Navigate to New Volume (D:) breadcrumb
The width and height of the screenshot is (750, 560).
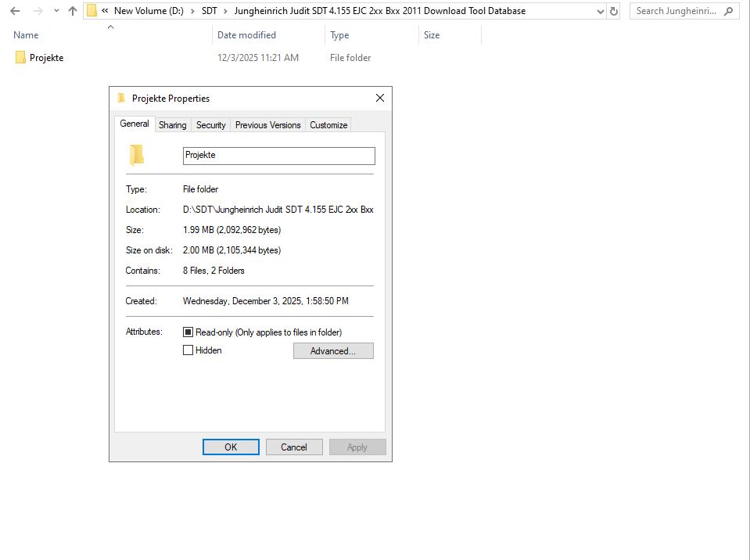click(x=149, y=10)
